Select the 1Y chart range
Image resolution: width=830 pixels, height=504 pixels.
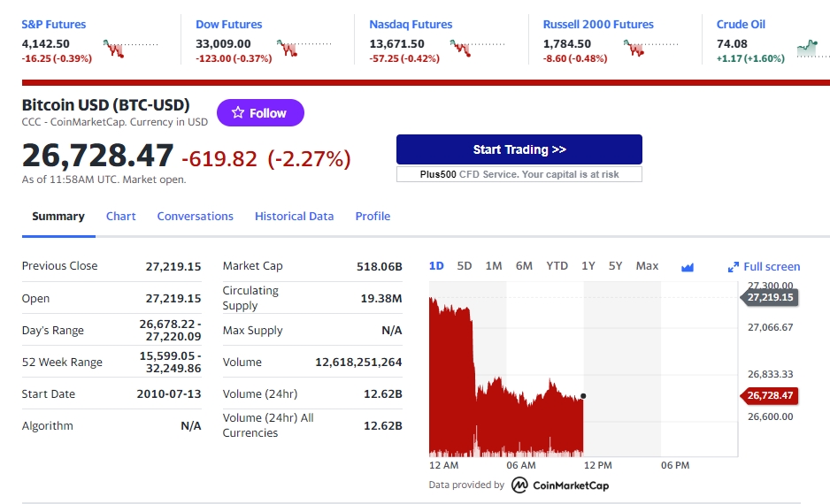[588, 266]
